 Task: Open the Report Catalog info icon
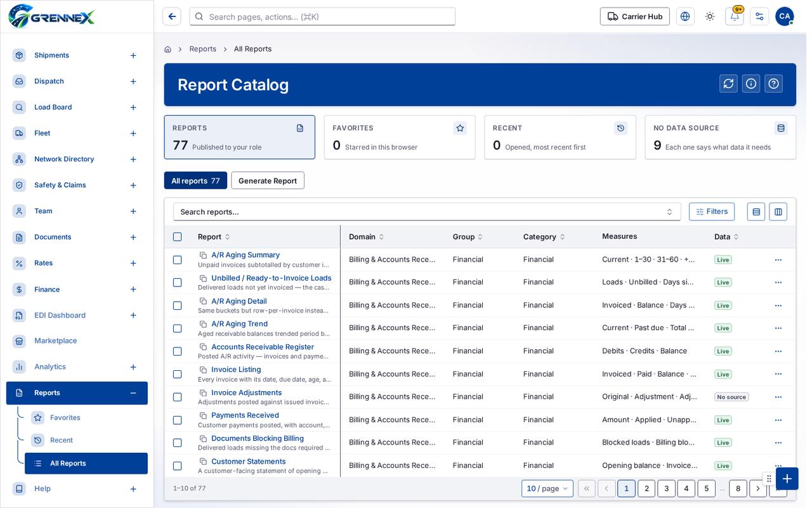751,84
